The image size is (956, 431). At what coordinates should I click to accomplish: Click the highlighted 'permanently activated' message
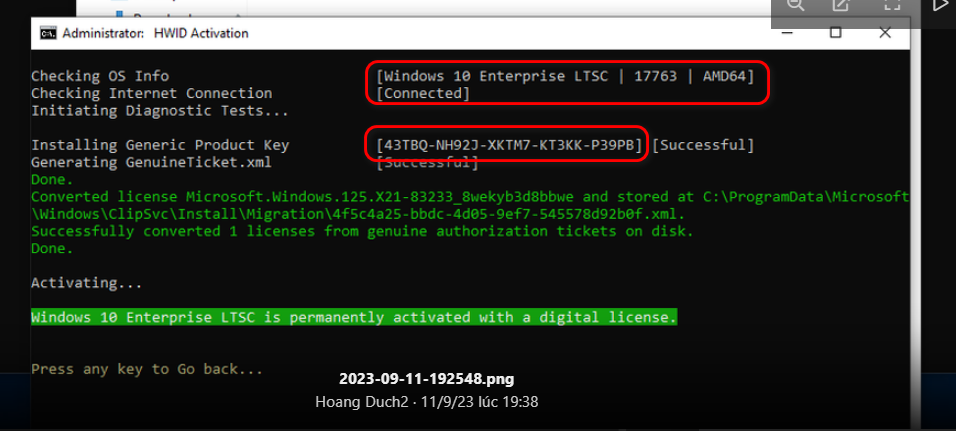[x=354, y=318]
